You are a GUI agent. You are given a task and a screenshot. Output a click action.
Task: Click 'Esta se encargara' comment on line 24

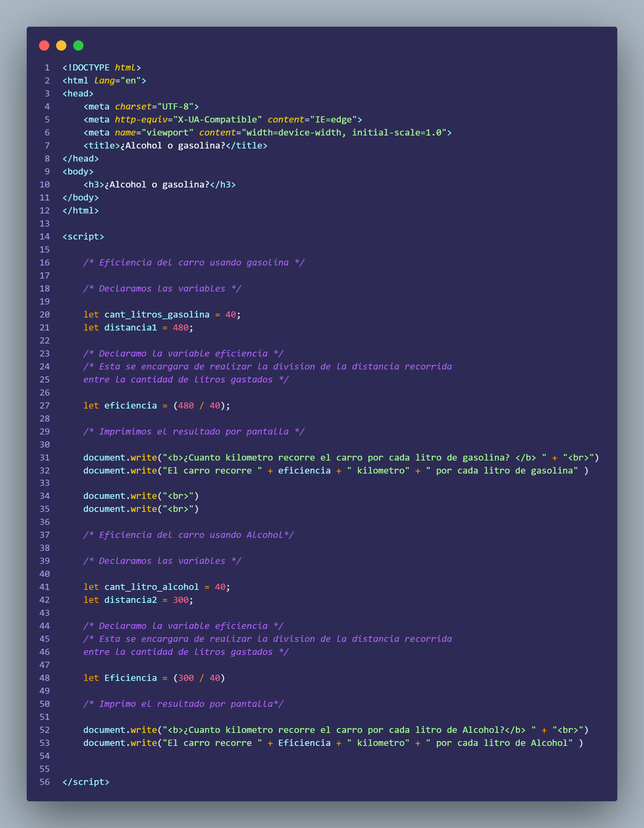tap(268, 366)
